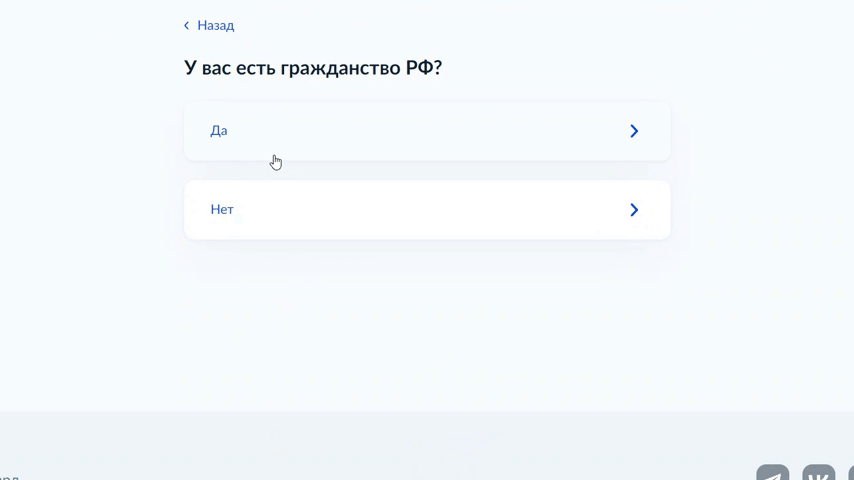Open the Telegram social link in the footer
The height and width of the screenshot is (480, 854).
pos(772,472)
